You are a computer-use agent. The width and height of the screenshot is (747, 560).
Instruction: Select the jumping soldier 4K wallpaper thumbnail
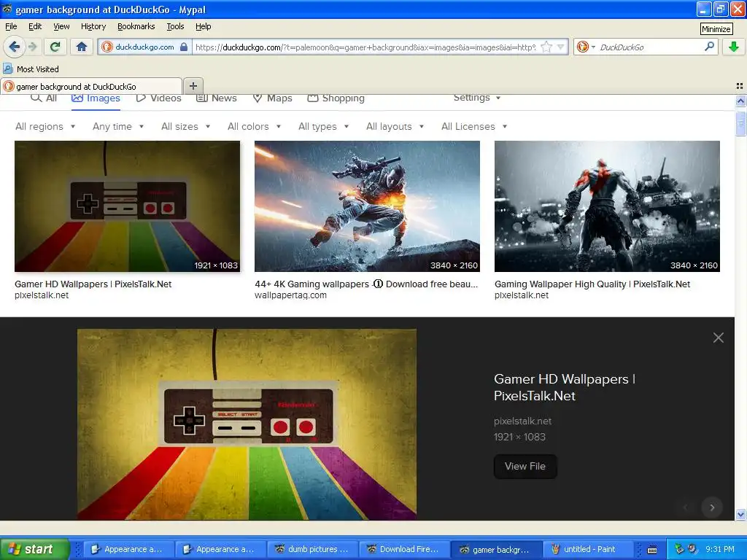click(x=368, y=206)
